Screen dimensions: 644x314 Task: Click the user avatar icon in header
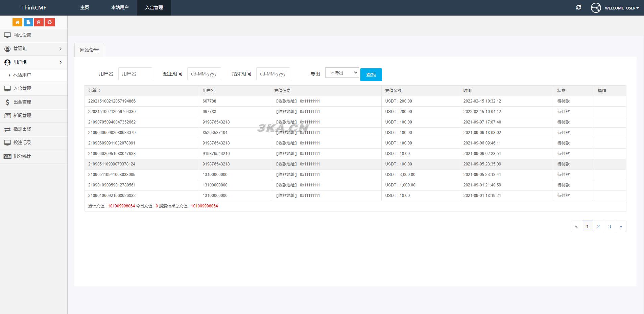(596, 8)
